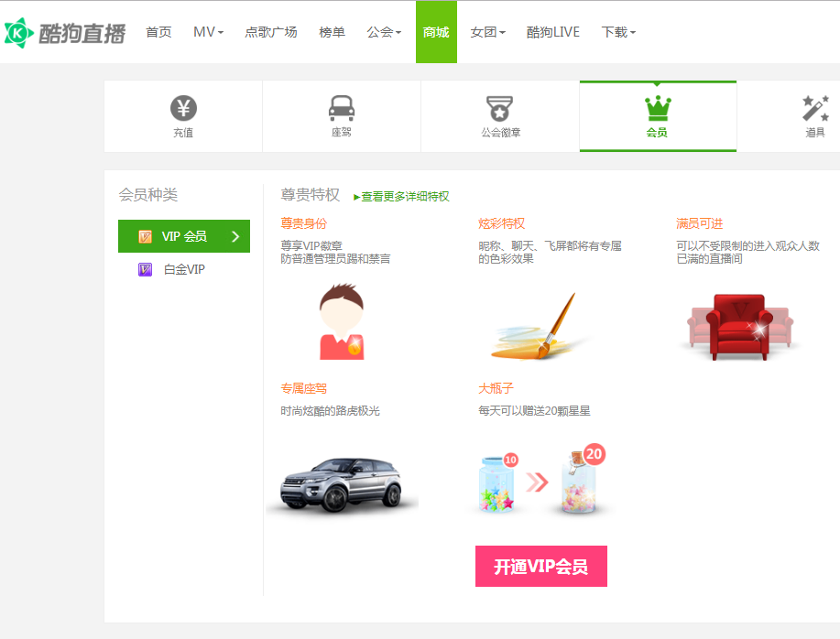Select the 座驾 car icon tab
The height and width of the screenshot is (639, 840).
click(342, 109)
